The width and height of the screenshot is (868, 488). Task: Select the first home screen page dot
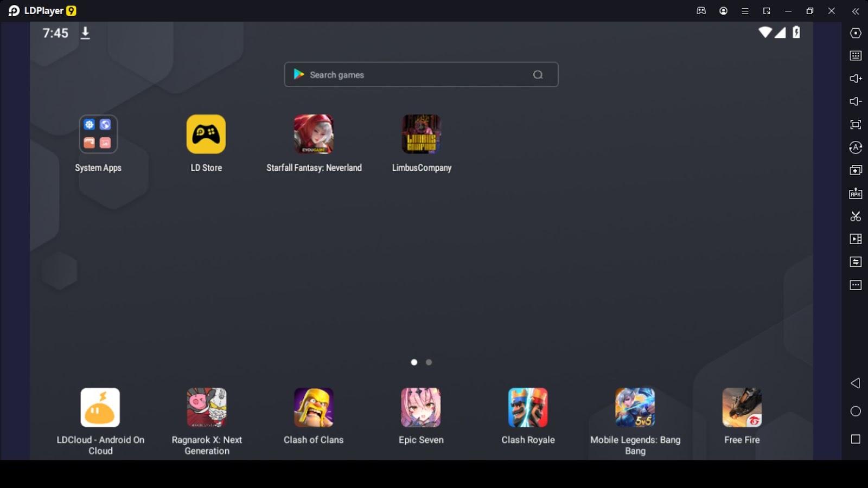click(414, 362)
